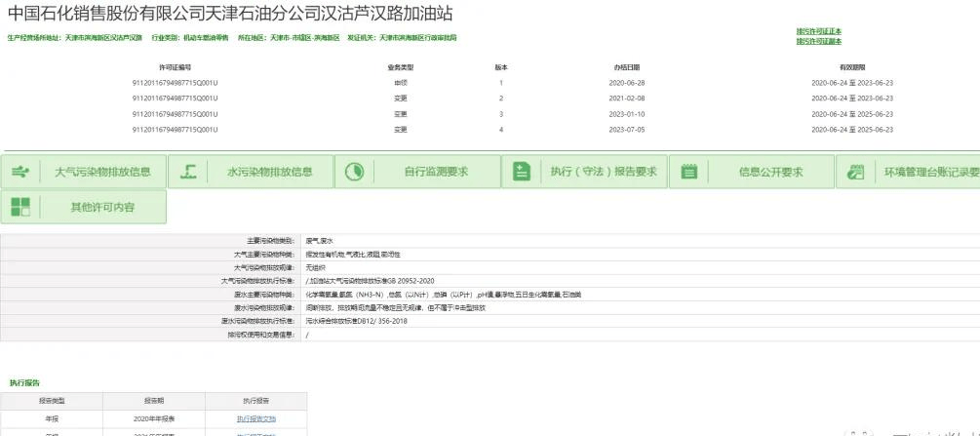The height and width of the screenshot is (436, 980).
Task: Select the 间断排放 discharge pattern text
Action: [396, 308]
